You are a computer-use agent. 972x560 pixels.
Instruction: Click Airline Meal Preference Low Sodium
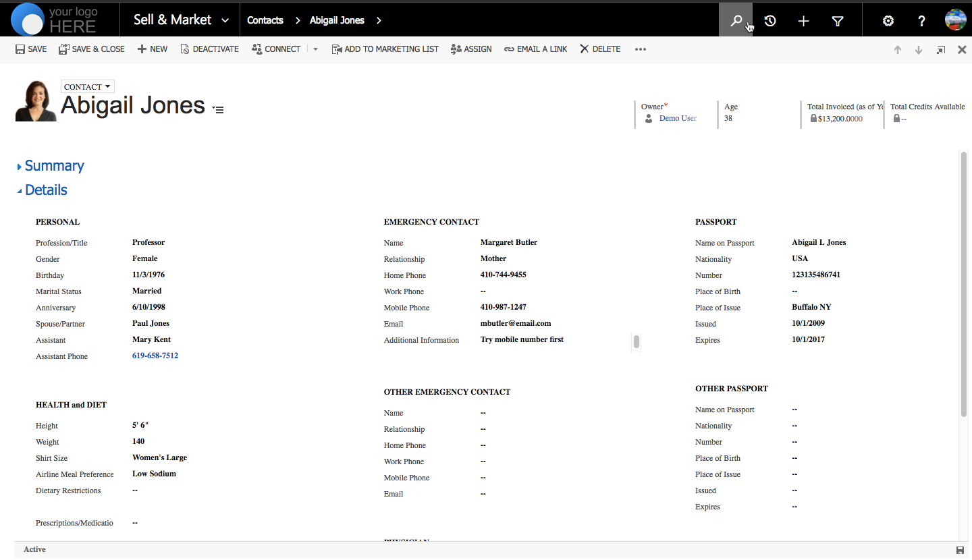(155, 474)
